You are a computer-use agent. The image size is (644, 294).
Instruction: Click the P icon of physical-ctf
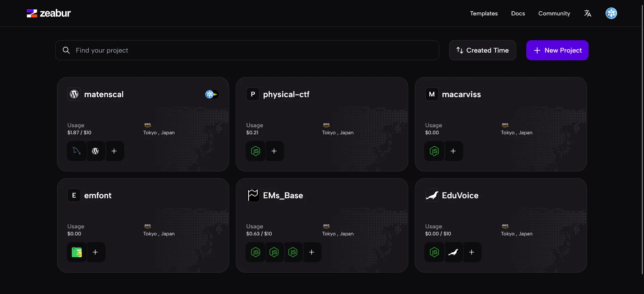pyautogui.click(x=253, y=94)
